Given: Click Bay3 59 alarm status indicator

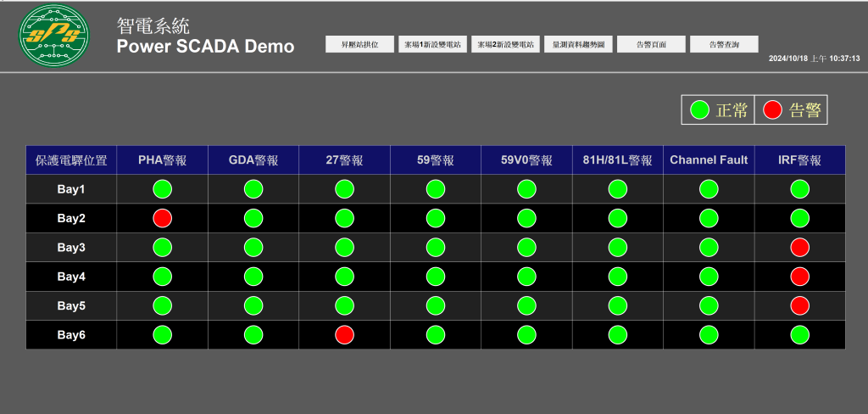Looking at the screenshot, I should [436, 247].
